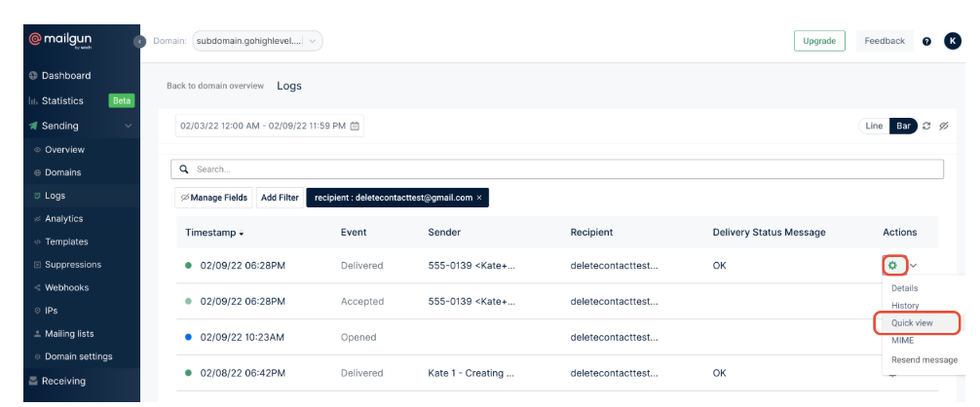Switch chart to Bar view

(903, 126)
